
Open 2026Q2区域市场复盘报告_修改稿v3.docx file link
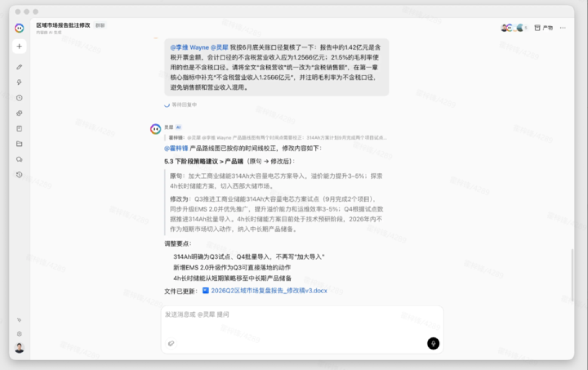(269, 291)
